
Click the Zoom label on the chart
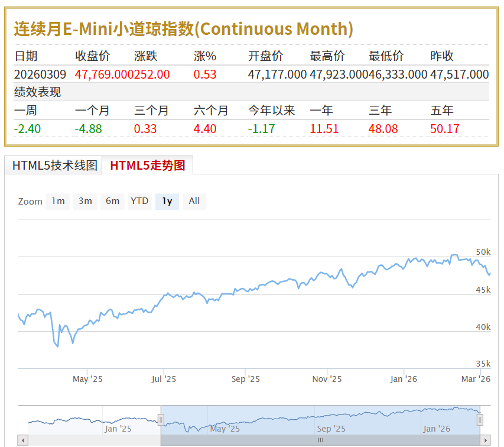pos(30,201)
